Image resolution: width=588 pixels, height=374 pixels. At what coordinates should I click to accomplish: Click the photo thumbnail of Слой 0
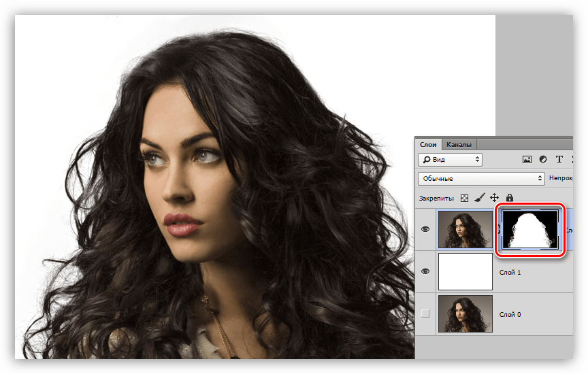(x=465, y=313)
